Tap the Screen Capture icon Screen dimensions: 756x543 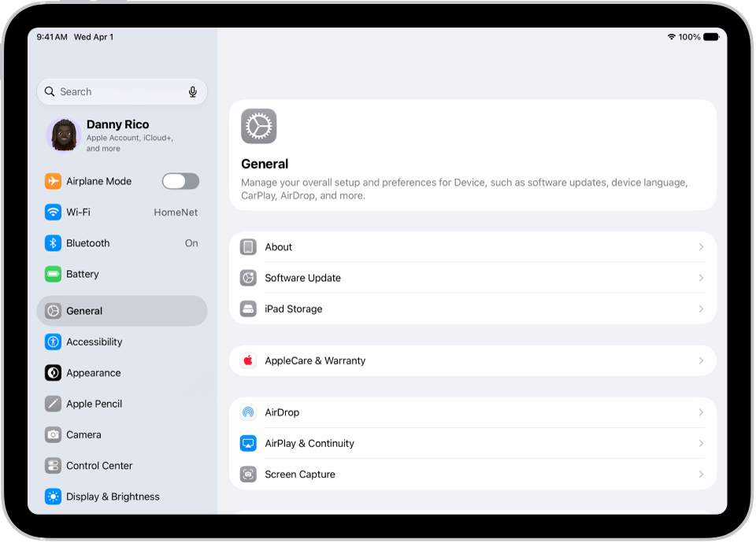248,474
